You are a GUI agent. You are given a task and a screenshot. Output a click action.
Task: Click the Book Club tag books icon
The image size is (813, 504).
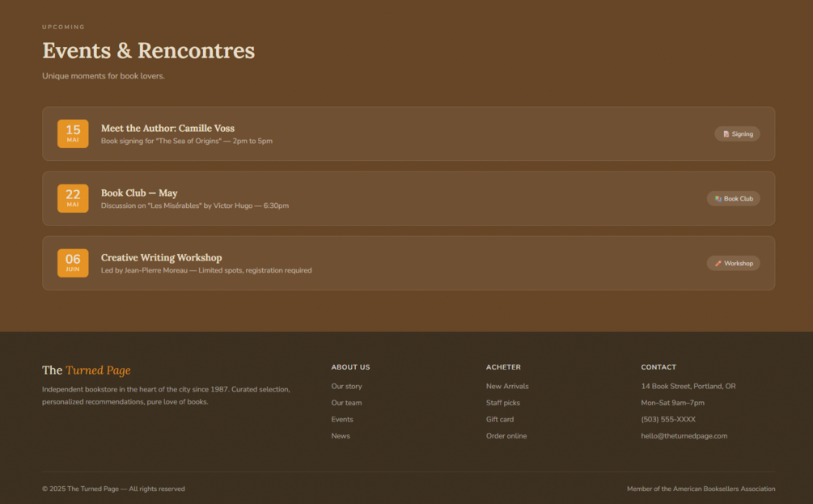718,198
